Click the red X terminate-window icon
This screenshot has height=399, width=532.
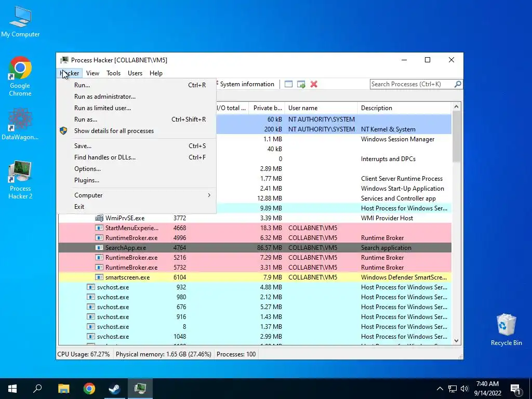click(314, 84)
